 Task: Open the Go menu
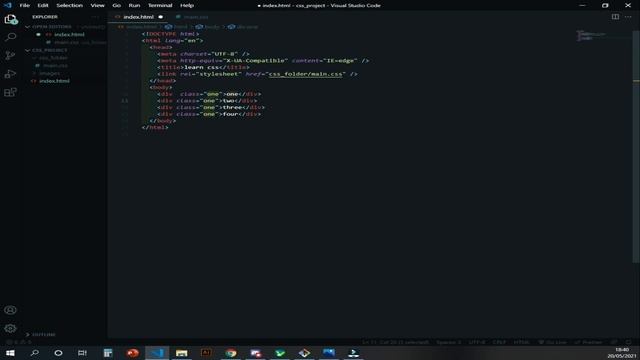click(116, 5)
